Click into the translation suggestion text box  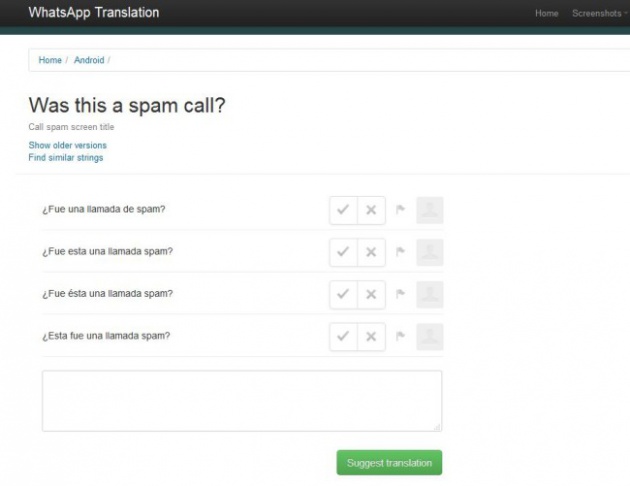tap(241, 401)
